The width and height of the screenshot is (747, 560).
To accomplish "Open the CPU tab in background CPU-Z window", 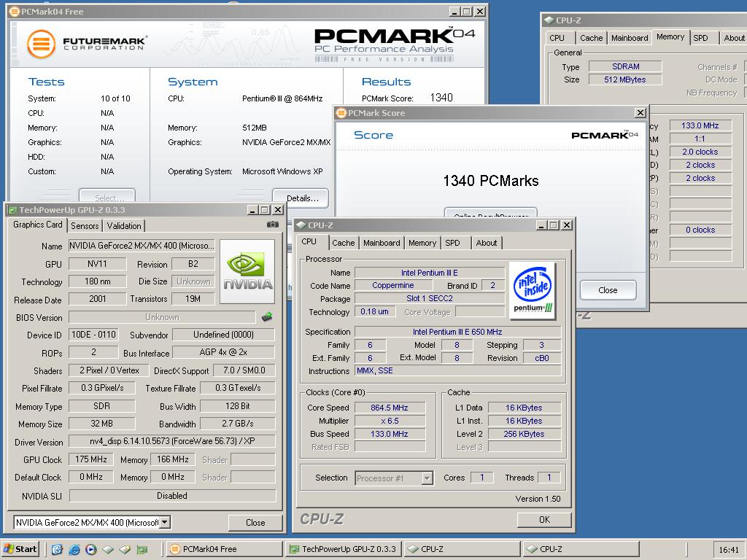I will tap(557, 38).
